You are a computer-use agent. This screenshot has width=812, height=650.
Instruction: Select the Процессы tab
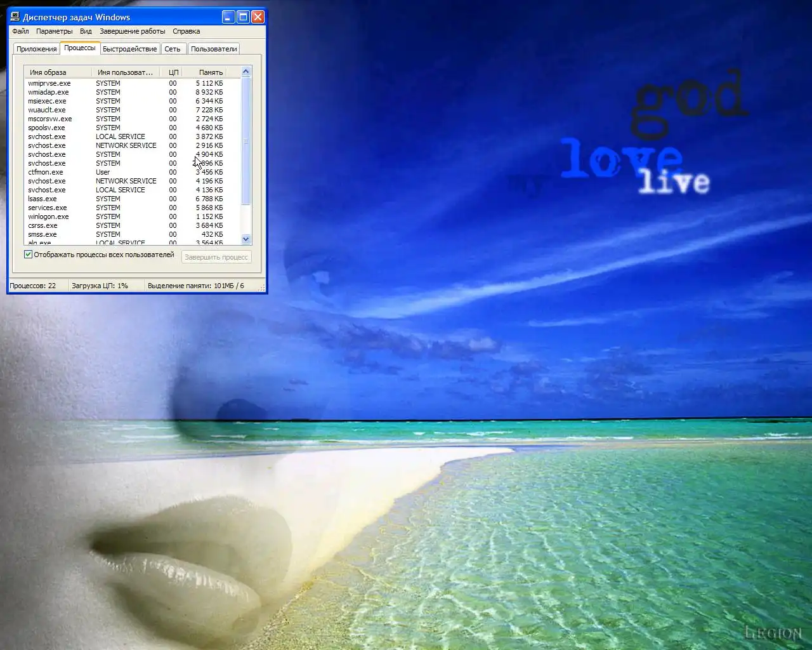pos(80,48)
